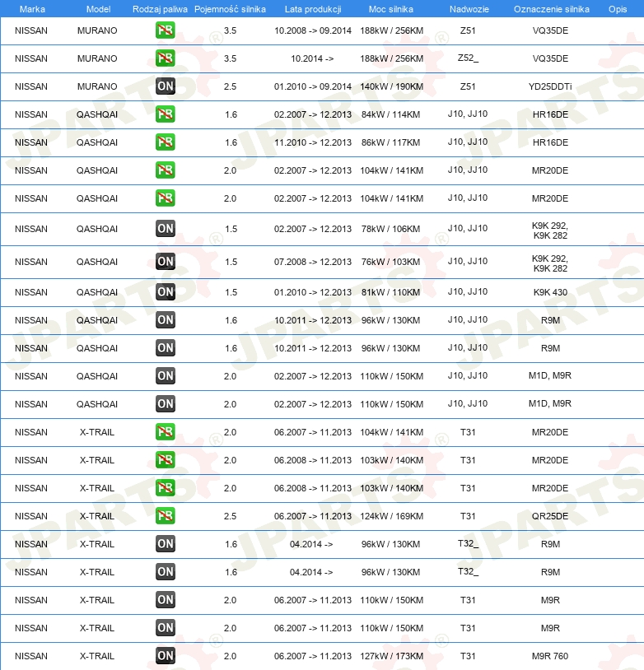This screenshot has height=670, width=644.
Task: Select the petrol icon for QASHQAI 84kW / 114KM
Action: 165,114
